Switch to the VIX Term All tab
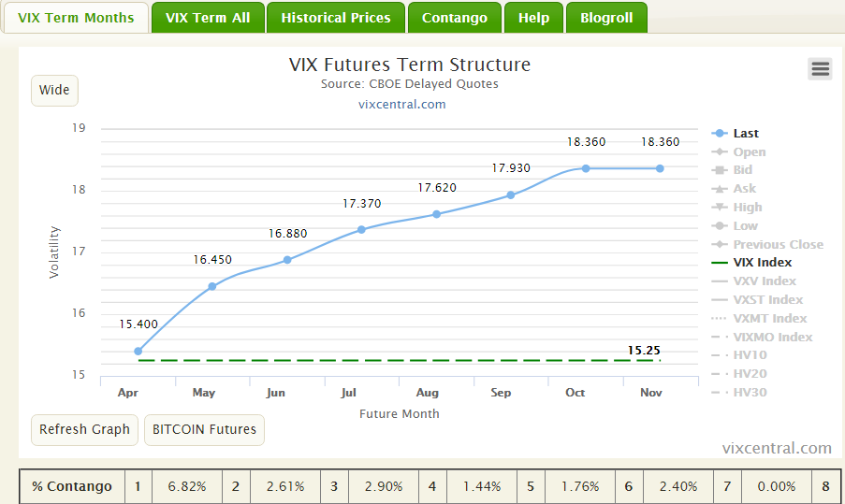This screenshot has width=845, height=504. (x=208, y=18)
